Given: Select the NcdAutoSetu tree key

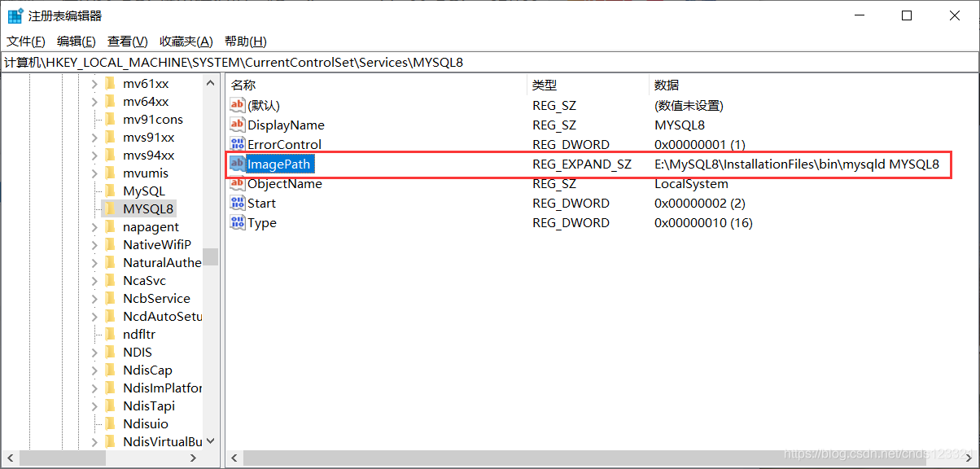Looking at the screenshot, I should point(162,316).
